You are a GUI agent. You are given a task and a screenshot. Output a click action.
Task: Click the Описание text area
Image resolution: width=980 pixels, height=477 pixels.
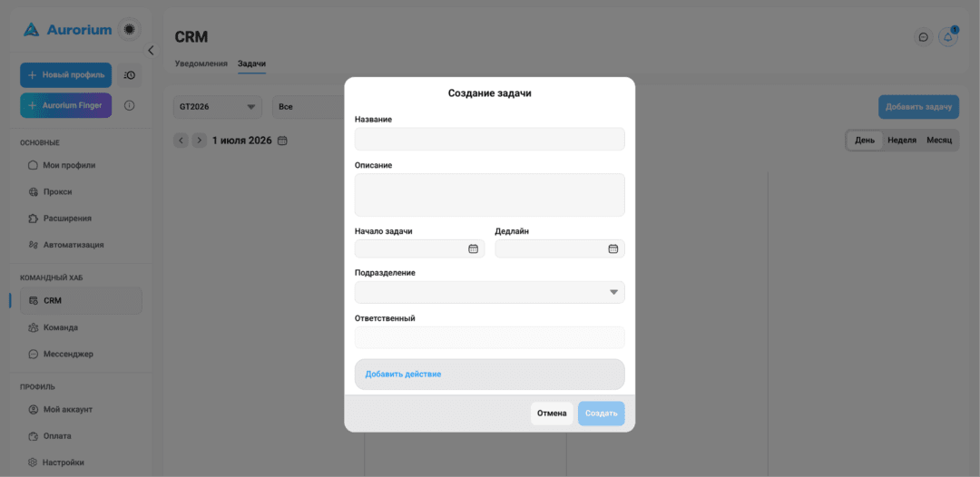click(x=489, y=195)
